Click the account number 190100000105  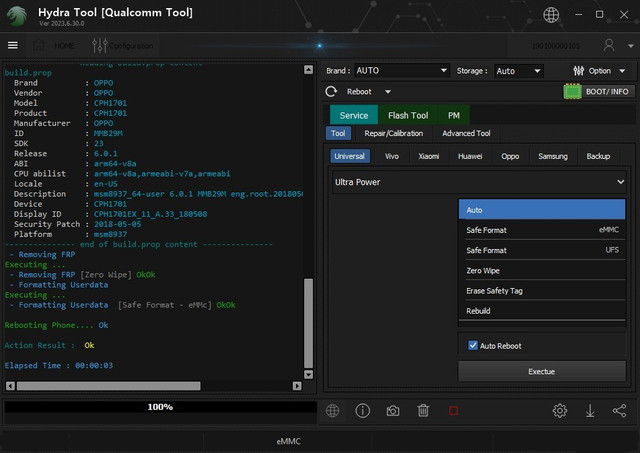tap(556, 46)
